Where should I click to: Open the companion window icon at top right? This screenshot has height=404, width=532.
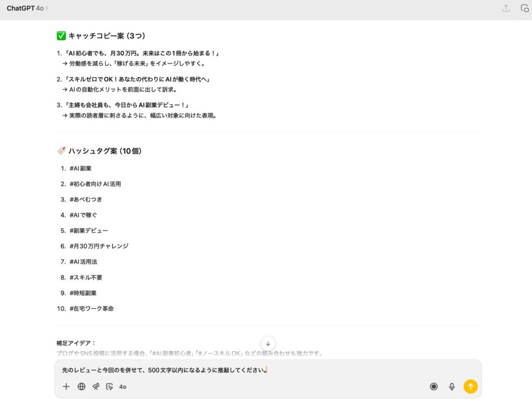pyautogui.click(x=525, y=8)
